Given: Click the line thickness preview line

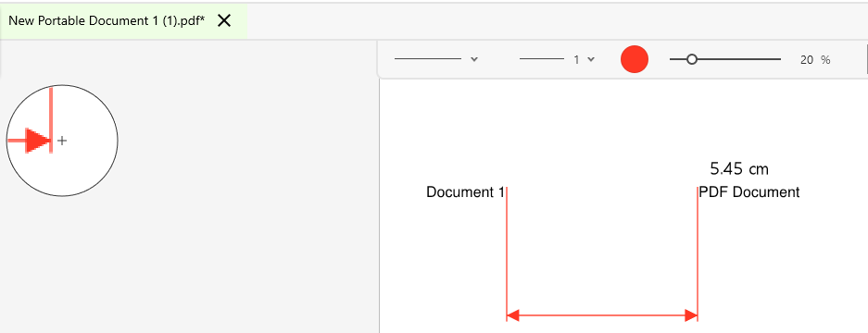Looking at the screenshot, I should (542, 59).
